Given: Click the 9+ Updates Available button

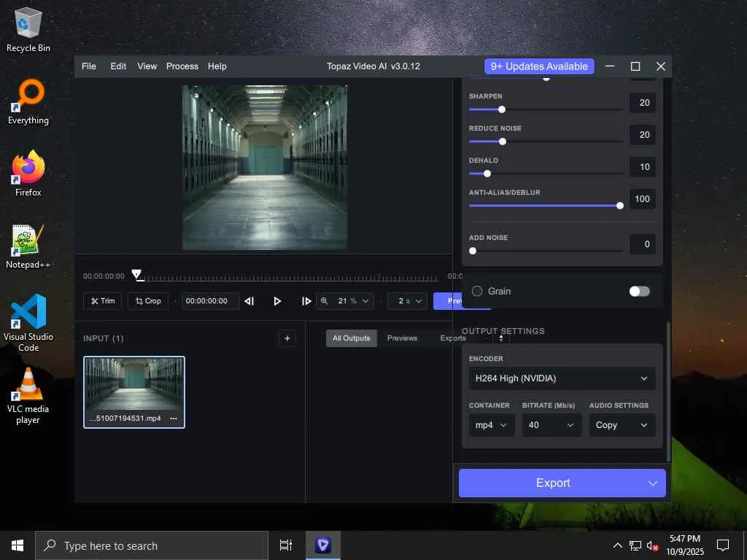Looking at the screenshot, I should (x=539, y=66).
